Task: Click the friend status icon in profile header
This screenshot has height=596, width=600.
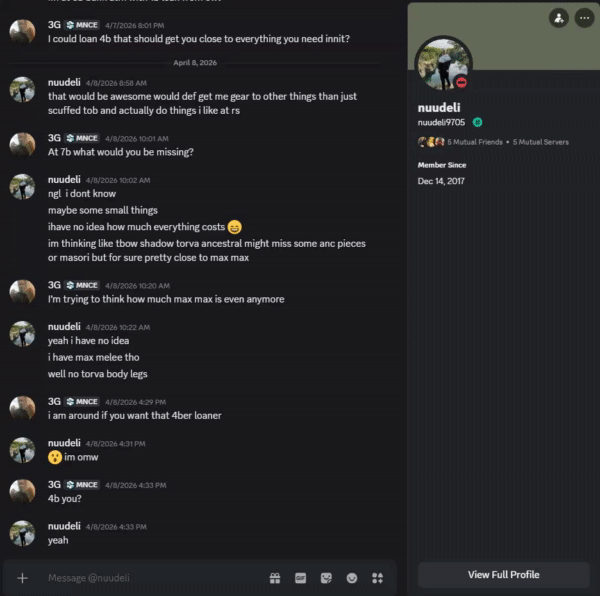Action: (x=559, y=18)
